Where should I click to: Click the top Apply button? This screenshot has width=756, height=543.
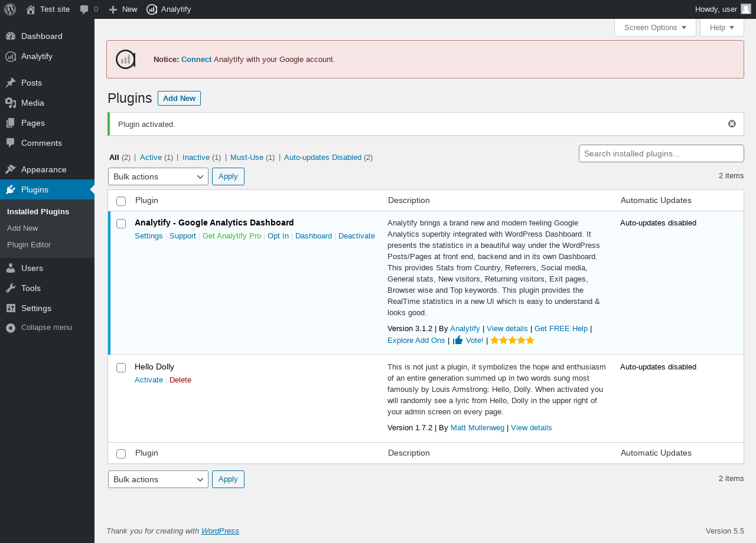(228, 176)
